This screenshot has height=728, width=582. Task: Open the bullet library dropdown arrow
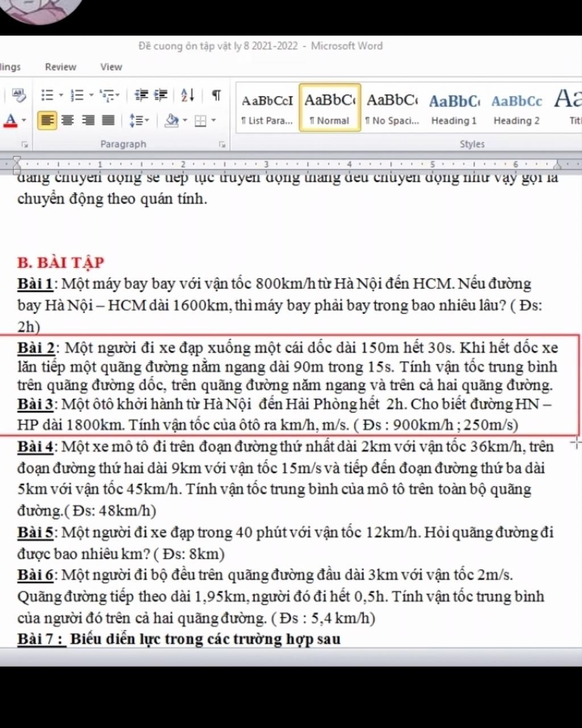point(61,95)
